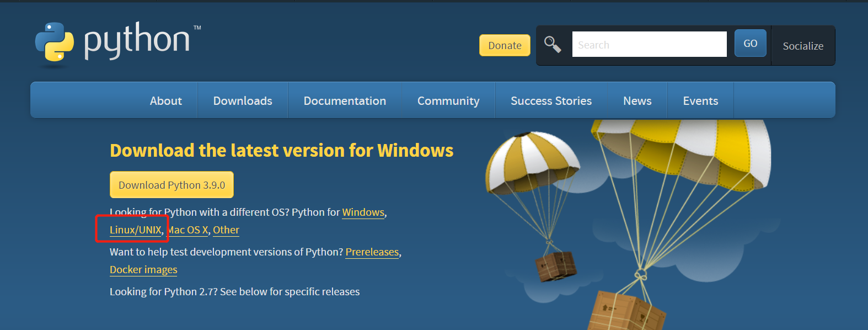Viewport: 868px width, 330px height.
Task: Open the News menu
Action: [637, 100]
